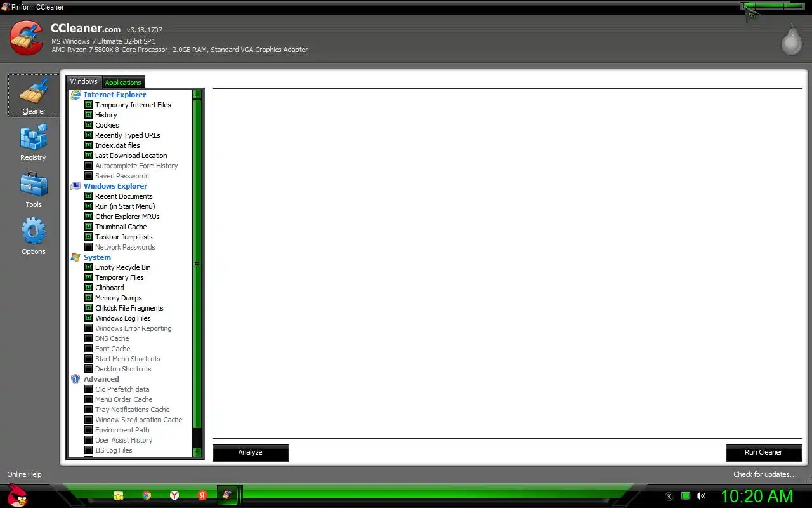The width and height of the screenshot is (812, 508).
Task: Select the Advanced group header
Action: 101,379
